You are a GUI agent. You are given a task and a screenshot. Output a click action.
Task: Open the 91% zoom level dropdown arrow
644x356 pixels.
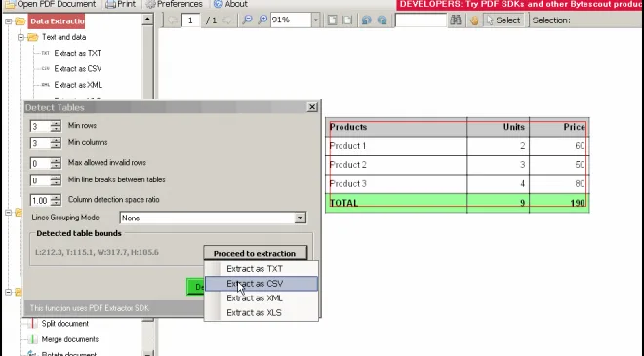tap(315, 20)
